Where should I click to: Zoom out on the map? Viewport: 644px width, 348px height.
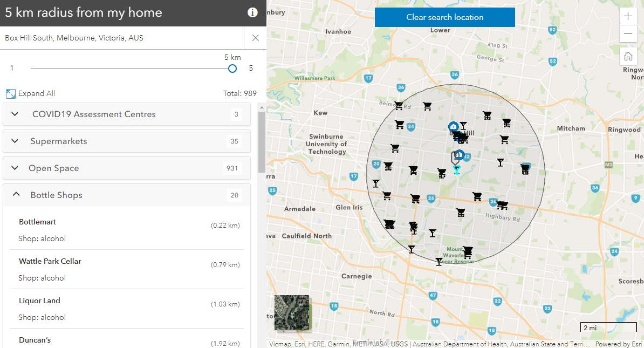click(x=628, y=33)
